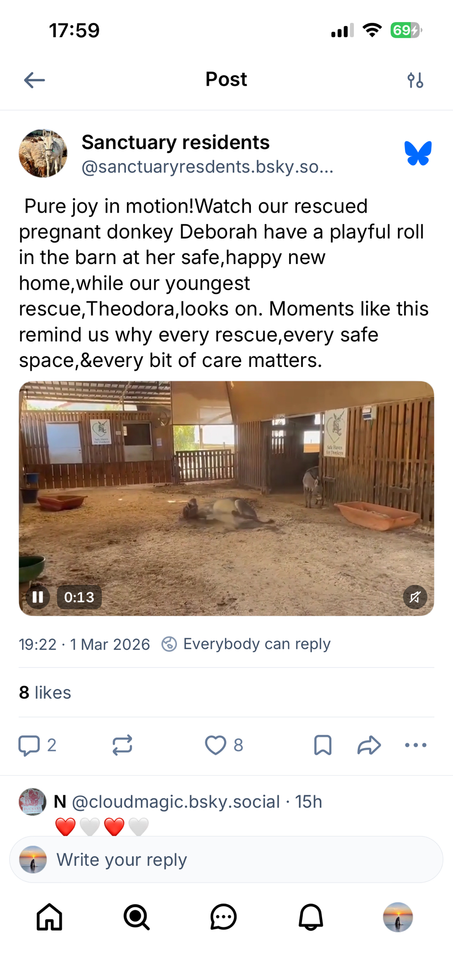Go back using the arrow
This screenshot has width=453, height=980.
pyautogui.click(x=34, y=80)
